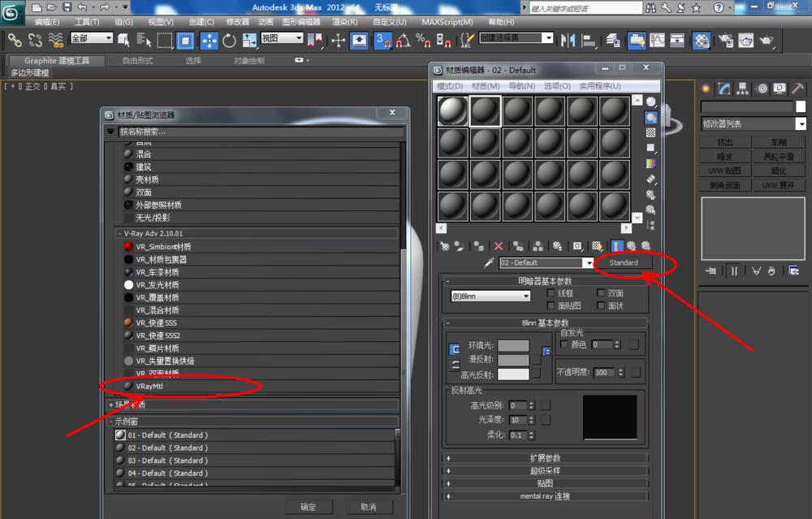Click Pin Stack icon in modifier panel

(710, 271)
